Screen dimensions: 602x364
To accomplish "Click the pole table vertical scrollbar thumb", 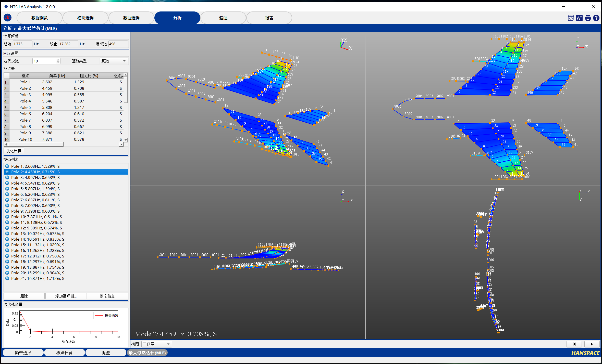I will tap(126, 90).
